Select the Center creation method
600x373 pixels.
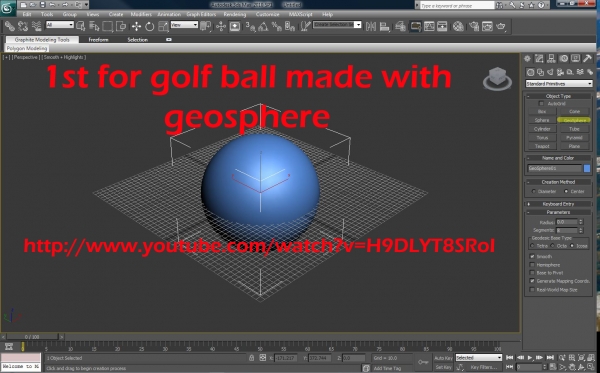point(566,191)
